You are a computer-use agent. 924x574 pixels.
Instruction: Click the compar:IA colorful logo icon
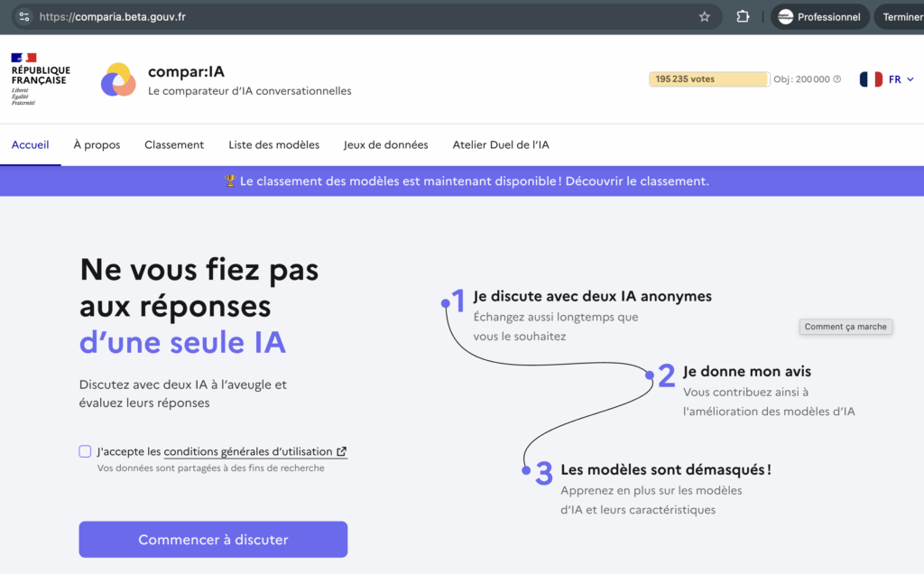tap(118, 79)
